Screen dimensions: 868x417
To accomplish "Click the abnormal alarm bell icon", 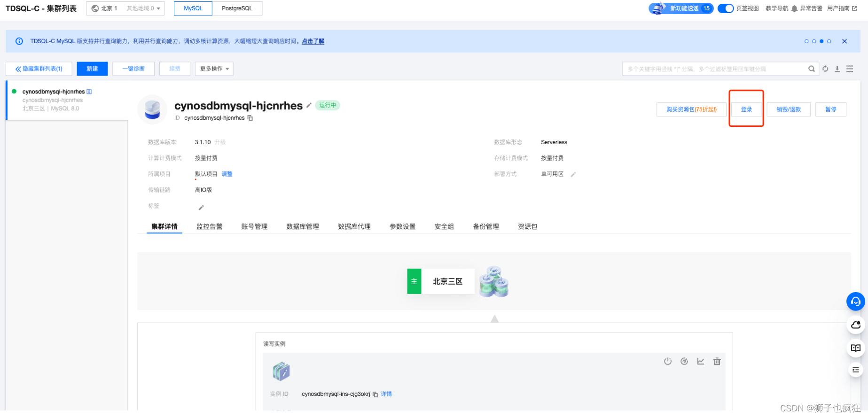I will point(794,8).
